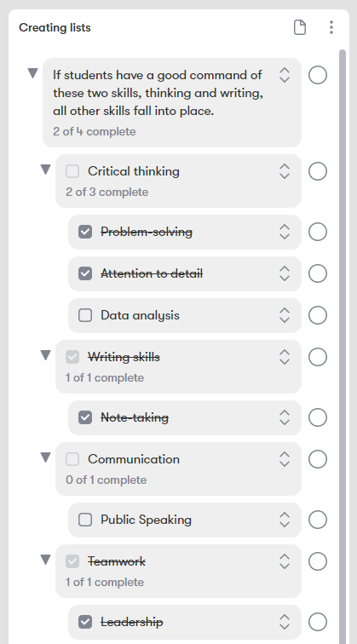Click the Creating lists title
The image size is (357, 644).
(55, 27)
